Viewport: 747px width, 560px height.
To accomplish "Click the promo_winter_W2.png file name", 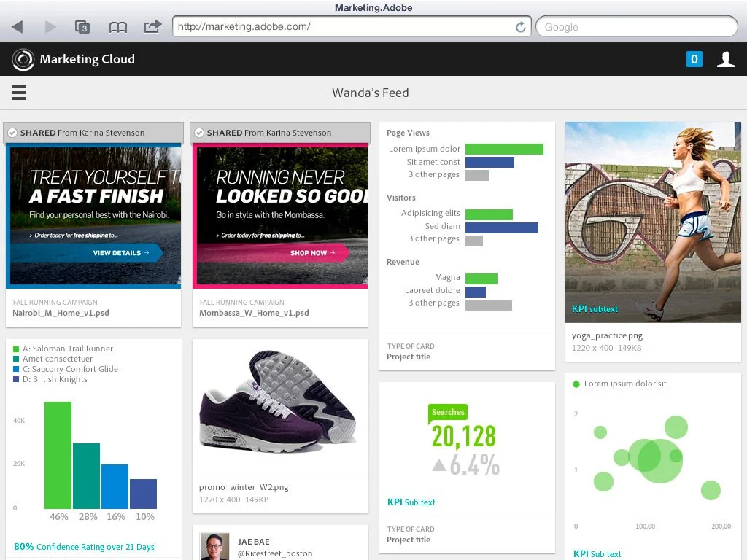I will pos(244,487).
